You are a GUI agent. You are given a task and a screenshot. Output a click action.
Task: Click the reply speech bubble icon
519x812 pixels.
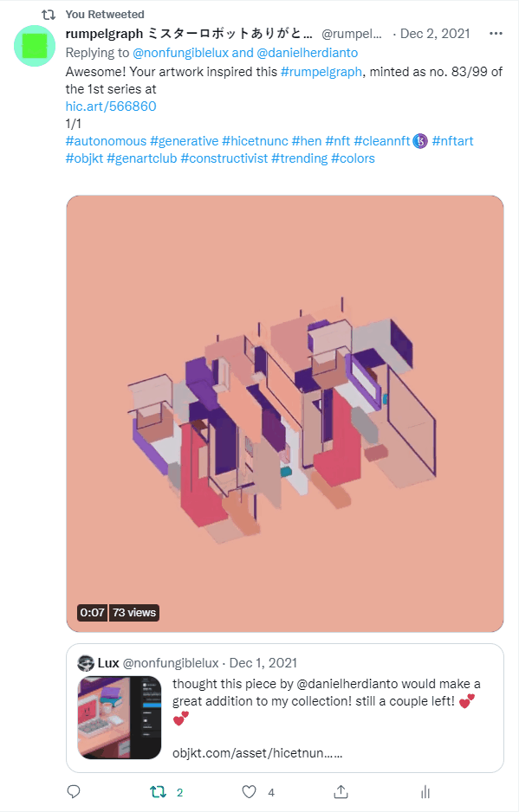(x=74, y=791)
